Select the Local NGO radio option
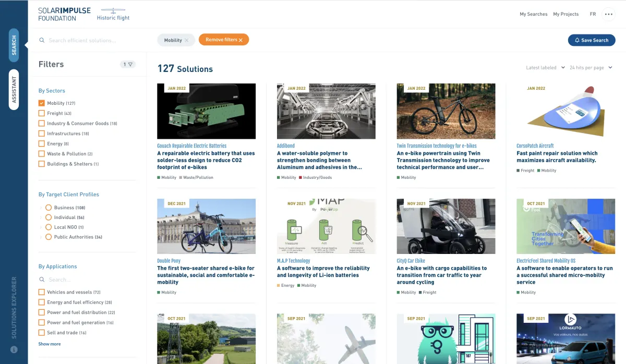626x364 pixels. tap(49, 227)
